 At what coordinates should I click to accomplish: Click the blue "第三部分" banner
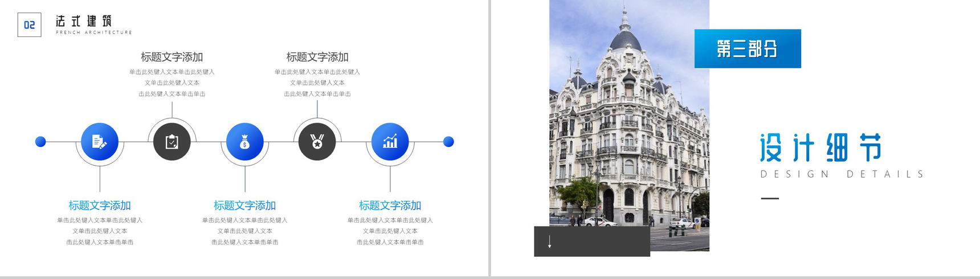click(x=748, y=49)
